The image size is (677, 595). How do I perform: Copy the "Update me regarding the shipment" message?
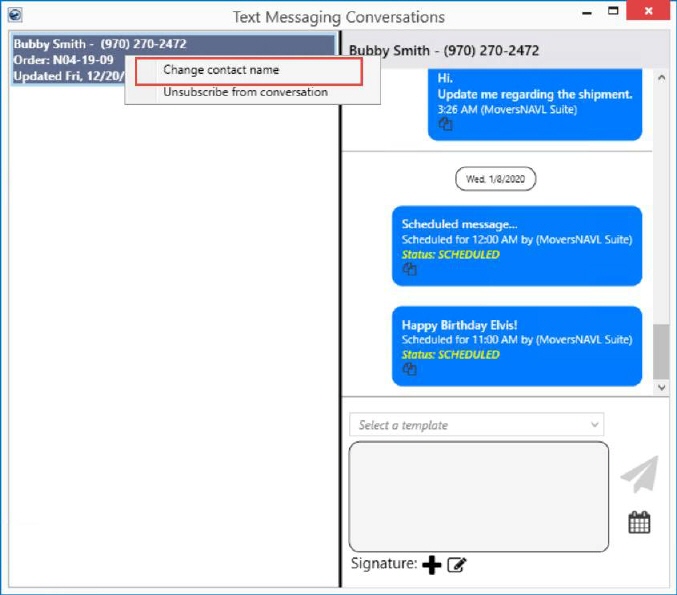446,125
